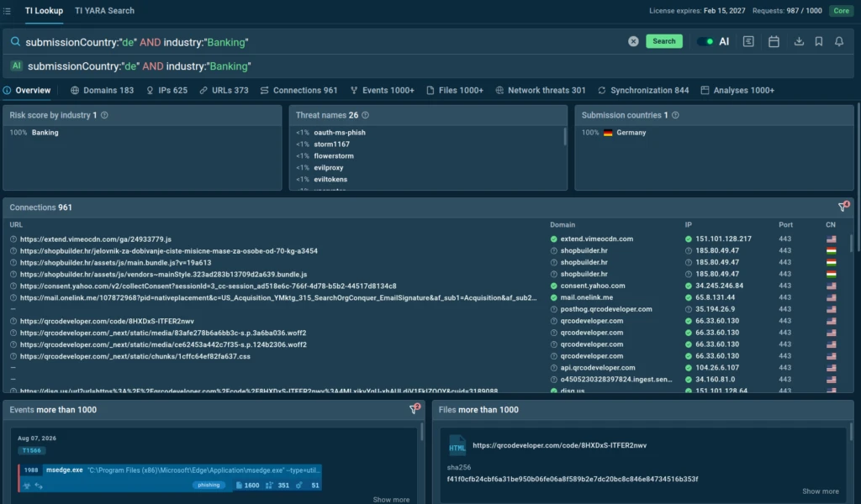
Task: Open the Connections filter funnel icon
Action: tap(843, 207)
